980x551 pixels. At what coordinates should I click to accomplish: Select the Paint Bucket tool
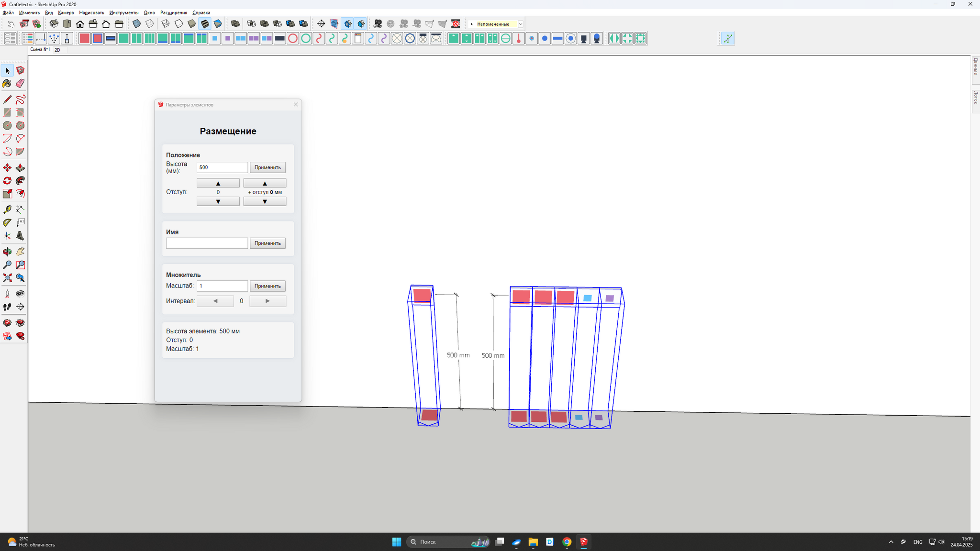click(x=7, y=84)
